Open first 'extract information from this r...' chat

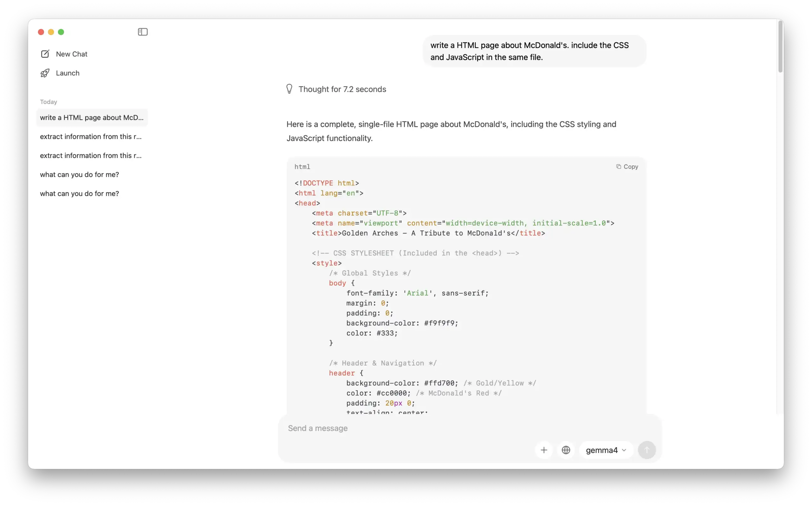[91, 136]
